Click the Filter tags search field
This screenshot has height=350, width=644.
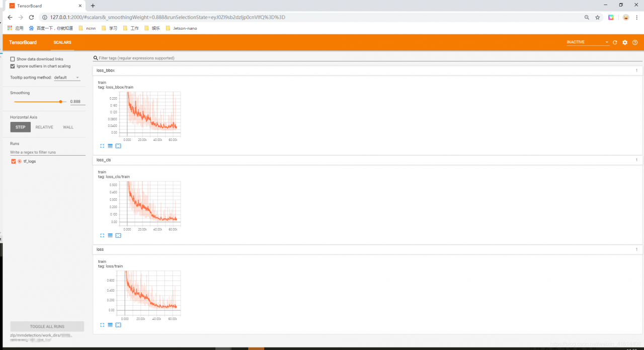tap(367, 58)
